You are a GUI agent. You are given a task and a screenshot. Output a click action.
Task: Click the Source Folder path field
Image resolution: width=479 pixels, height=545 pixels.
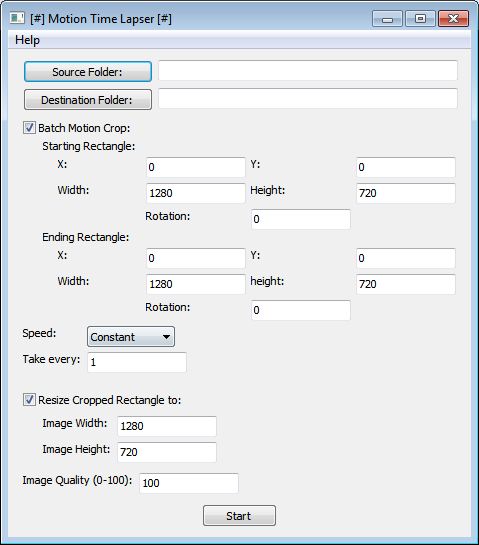308,71
